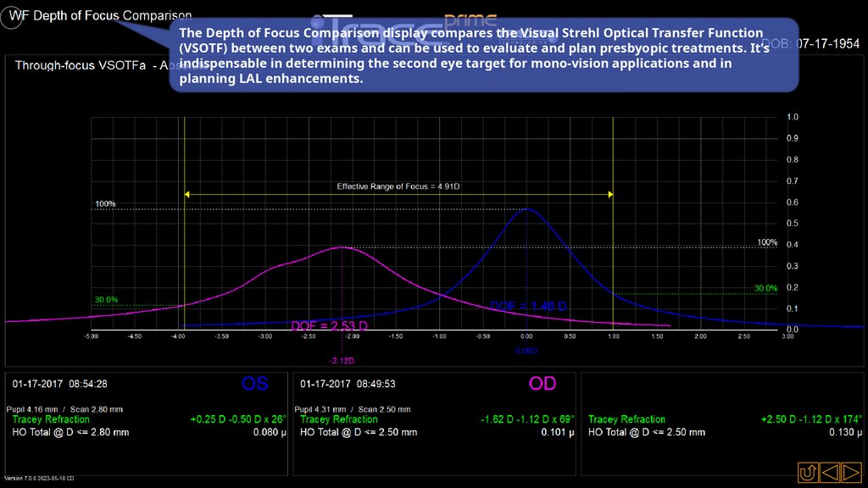Select the magenta OD eye label
Viewport: 868px width, 488px height.
pyautogui.click(x=542, y=384)
